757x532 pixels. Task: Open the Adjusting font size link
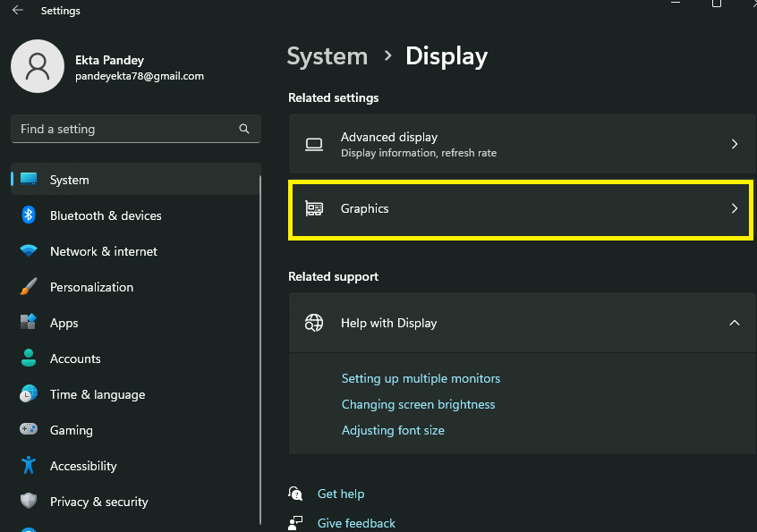coord(393,431)
